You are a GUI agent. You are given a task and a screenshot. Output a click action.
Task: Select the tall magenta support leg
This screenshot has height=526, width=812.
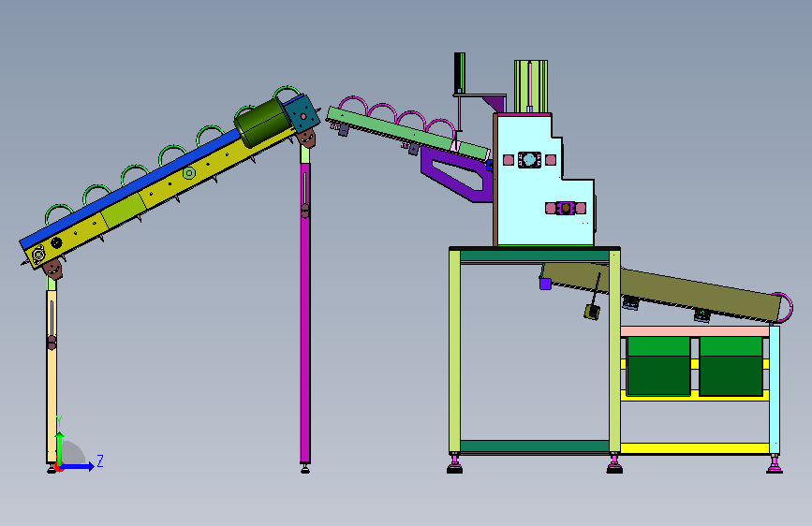[305, 311]
